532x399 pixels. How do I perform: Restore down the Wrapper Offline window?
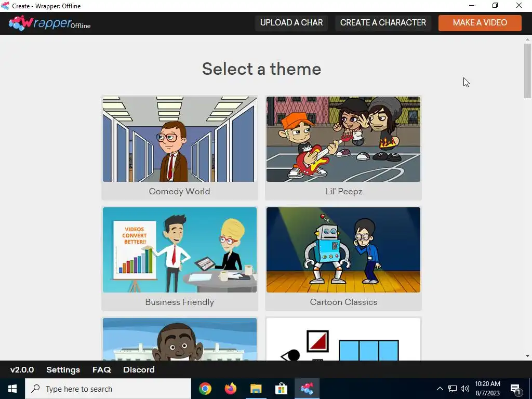point(495,5)
